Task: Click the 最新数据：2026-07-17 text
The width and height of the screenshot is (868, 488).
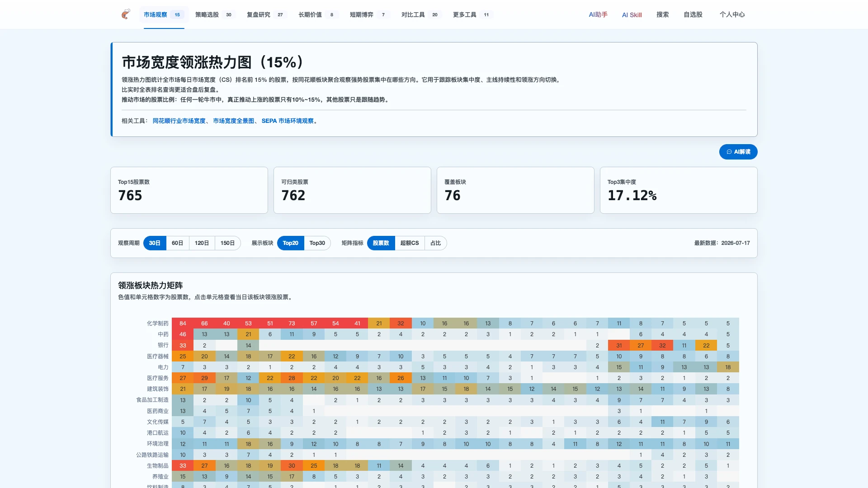Action: point(722,243)
